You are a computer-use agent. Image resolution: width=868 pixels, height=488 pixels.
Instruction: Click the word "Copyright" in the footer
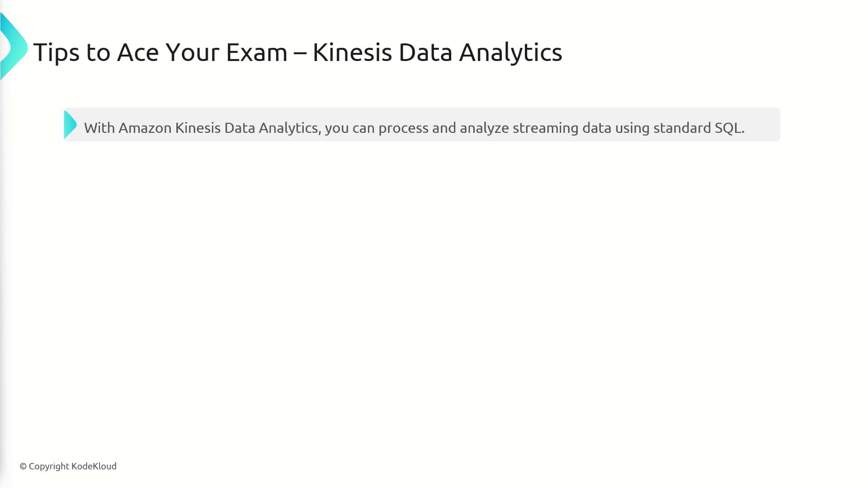(x=49, y=466)
